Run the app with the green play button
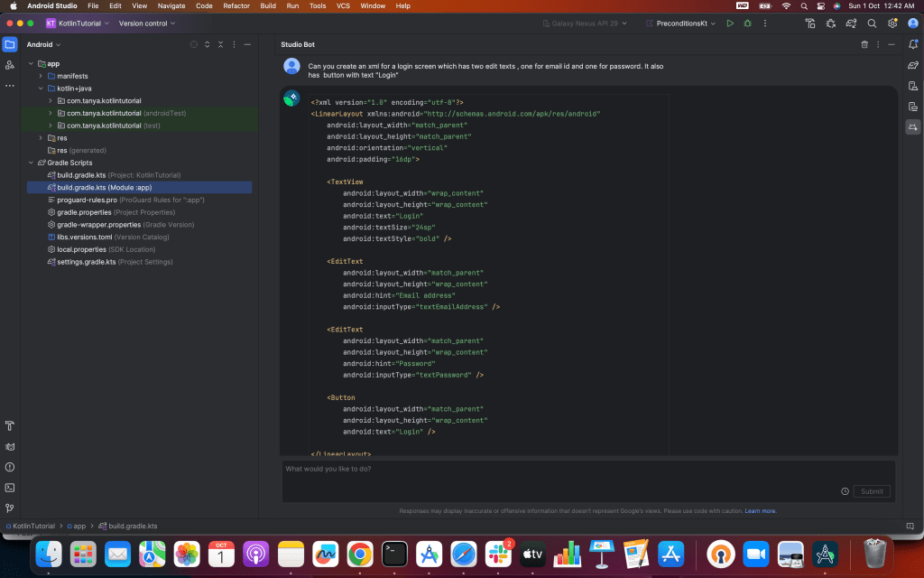 [x=730, y=23]
